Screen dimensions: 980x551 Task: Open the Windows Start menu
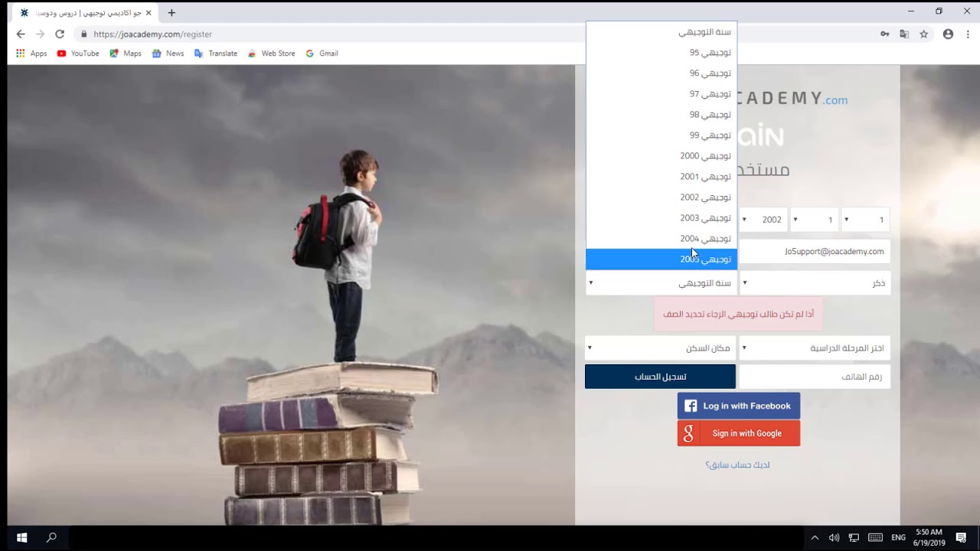(x=21, y=537)
